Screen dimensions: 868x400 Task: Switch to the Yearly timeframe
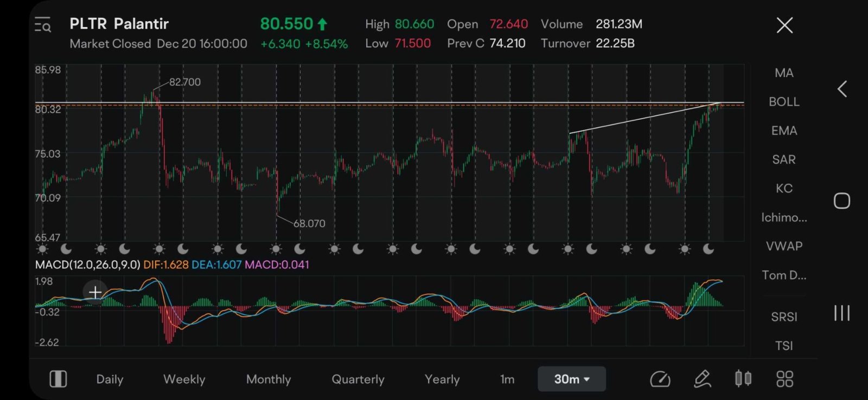click(x=442, y=379)
